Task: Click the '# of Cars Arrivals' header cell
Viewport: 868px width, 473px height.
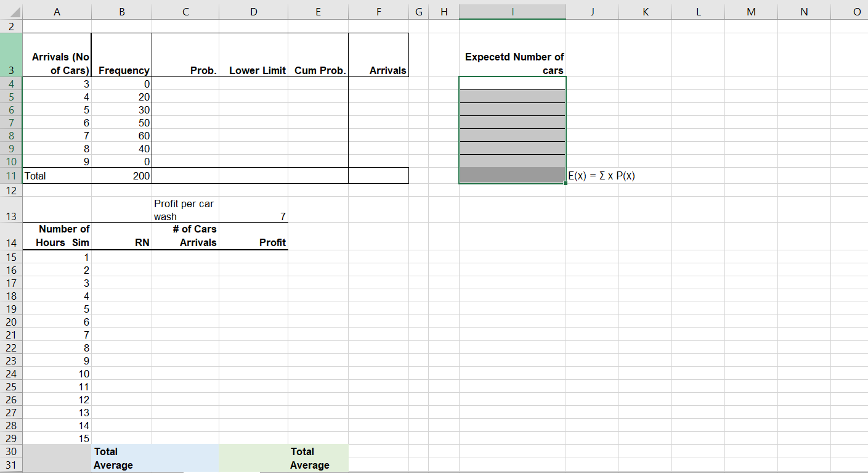Action: coord(185,236)
